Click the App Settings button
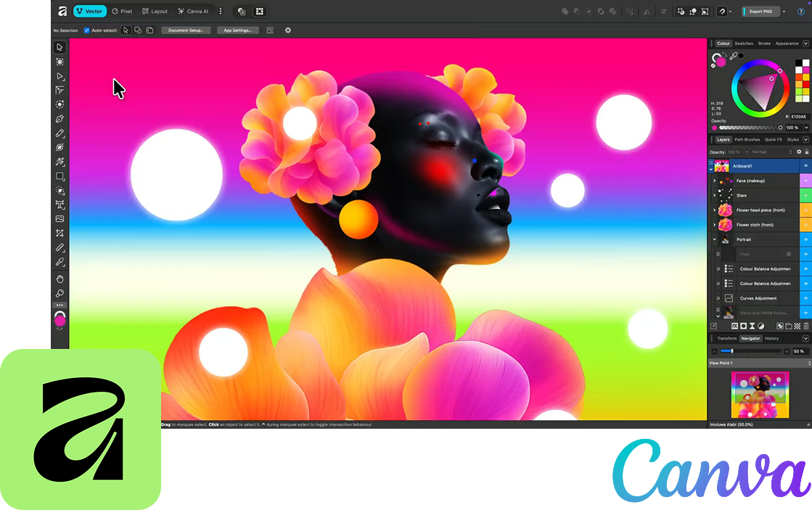This screenshot has height=510, width=812. [237, 30]
